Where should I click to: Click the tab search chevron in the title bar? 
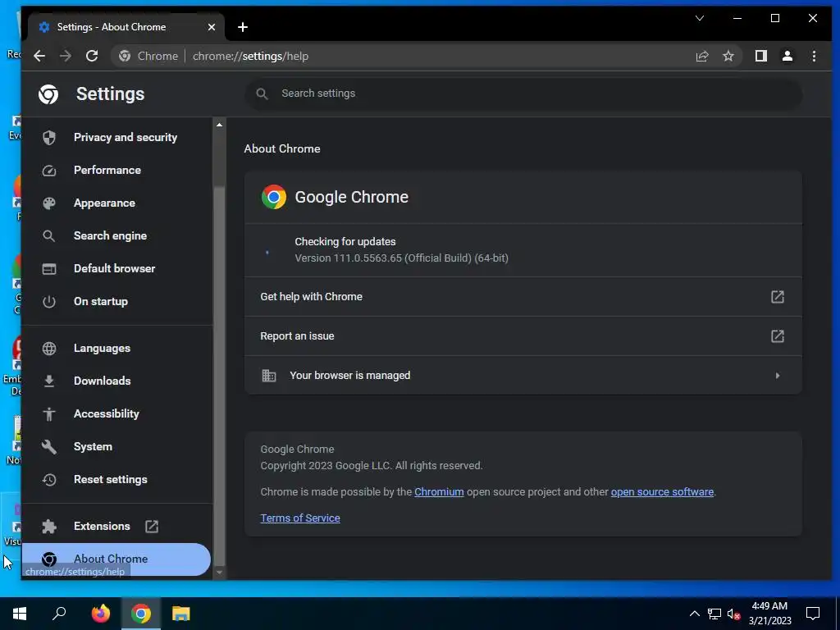click(x=700, y=18)
